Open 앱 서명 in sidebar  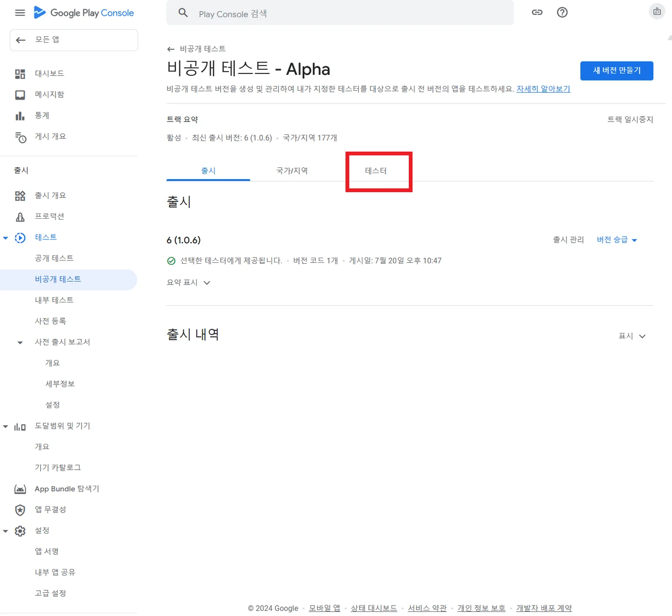click(x=47, y=552)
